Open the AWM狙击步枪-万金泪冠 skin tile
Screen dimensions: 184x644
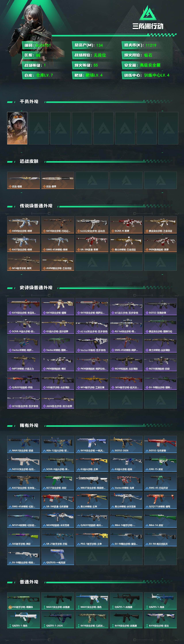point(58,262)
